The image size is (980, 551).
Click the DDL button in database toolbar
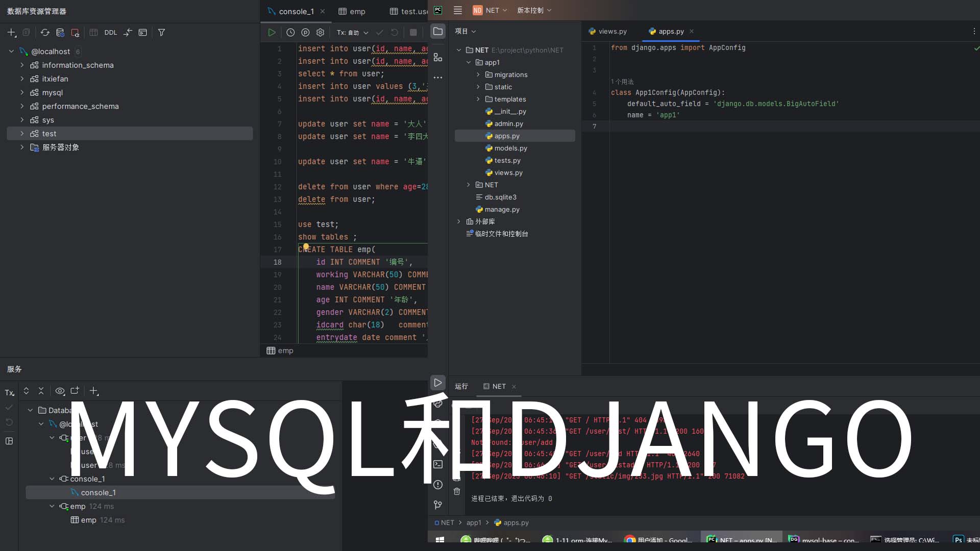tap(111, 33)
